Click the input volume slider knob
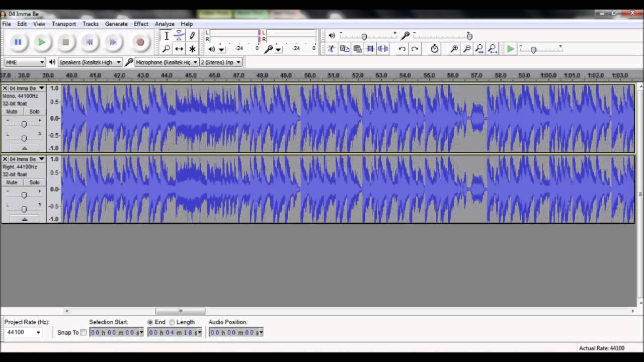Viewport: 644px width, 362px height. coord(469,36)
